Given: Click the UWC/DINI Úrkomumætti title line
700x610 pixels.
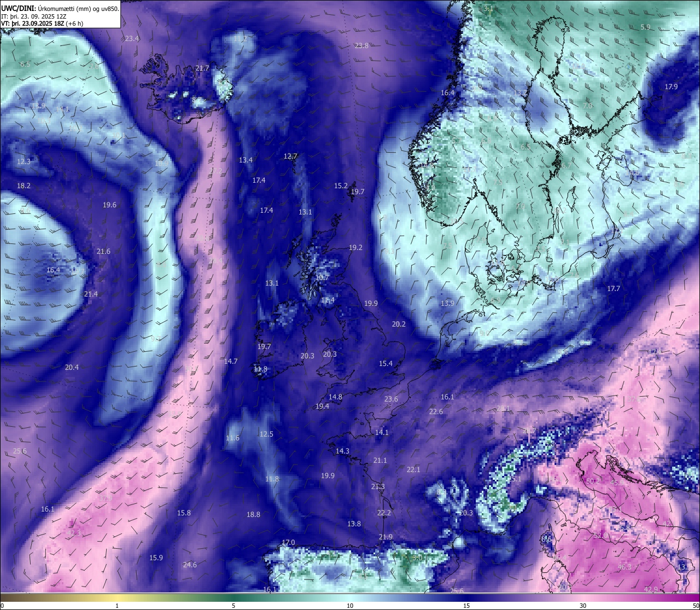Looking at the screenshot, I should 60,9.
